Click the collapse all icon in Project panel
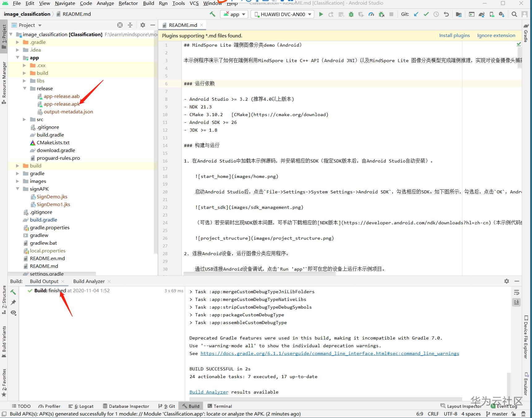The image size is (532, 418). tap(130, 25)
